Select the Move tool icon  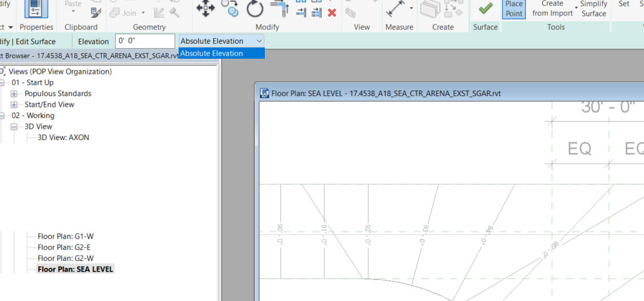pyautogui.click(x=206, y=9)
